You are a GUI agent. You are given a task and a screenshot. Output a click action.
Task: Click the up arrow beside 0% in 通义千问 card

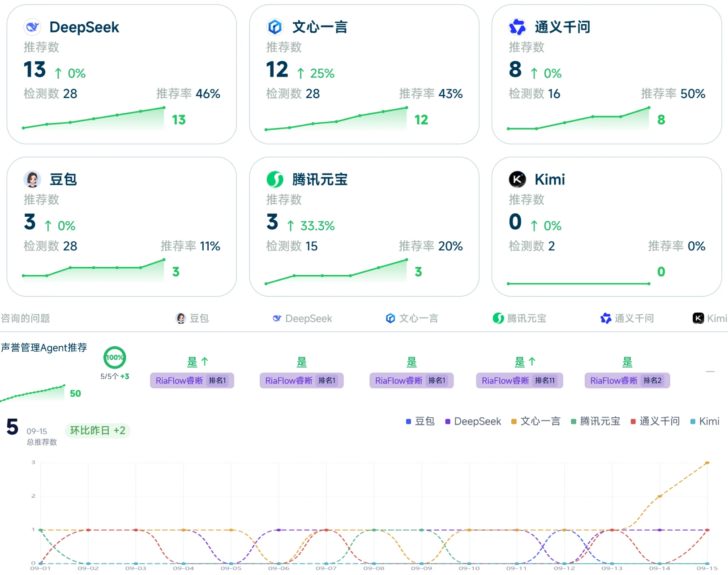click(534, 73)
